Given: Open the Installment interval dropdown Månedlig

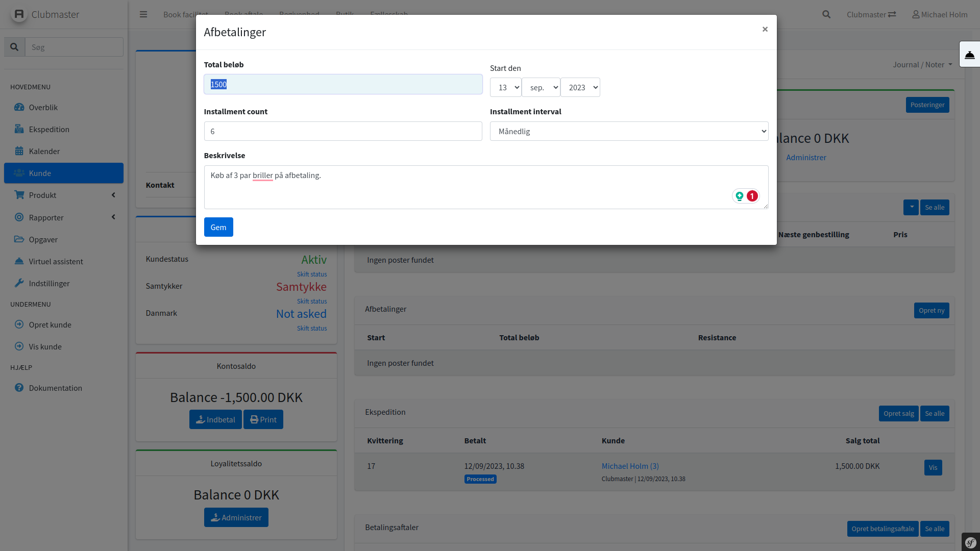Looking at the screenshot, I should point(629,131).
